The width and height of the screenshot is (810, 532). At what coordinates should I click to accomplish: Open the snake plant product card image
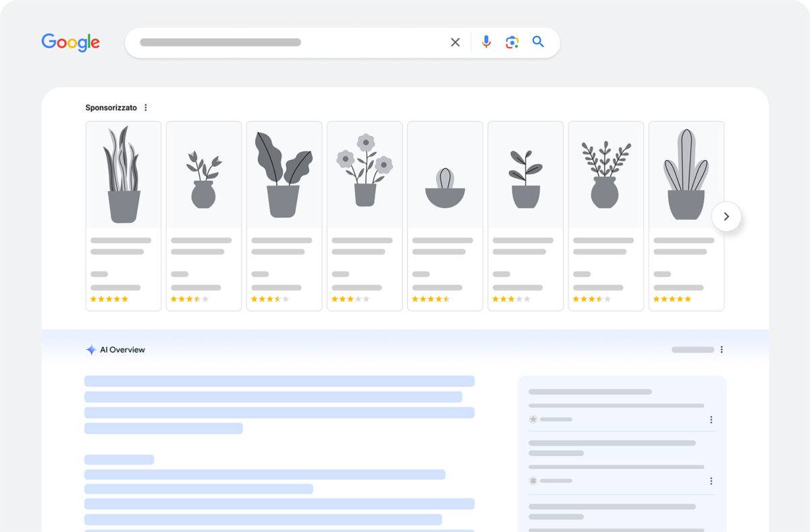click(x=124, y=174)
